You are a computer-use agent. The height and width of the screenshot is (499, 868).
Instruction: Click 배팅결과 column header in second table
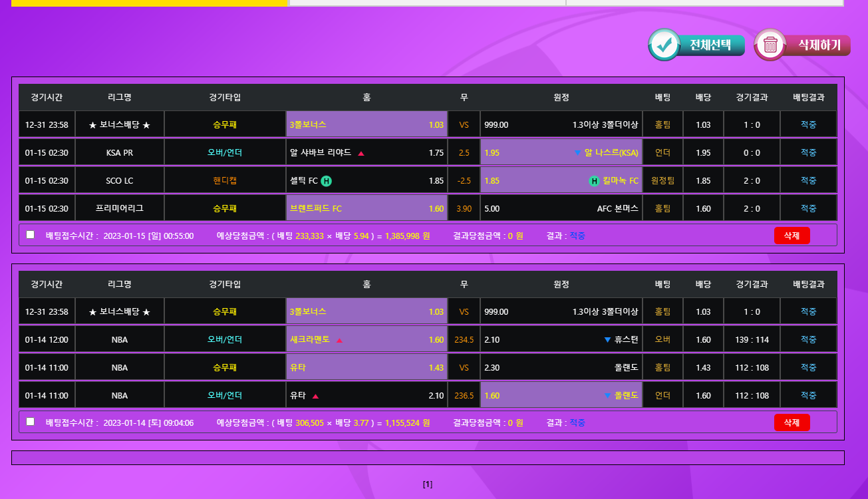coord(808,284)
